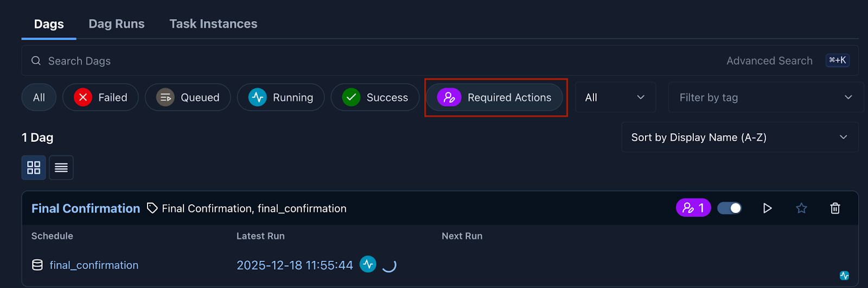868x288 pixels.
Task: Click the tag icon beside Dag name
Action: tap(152, 208)
